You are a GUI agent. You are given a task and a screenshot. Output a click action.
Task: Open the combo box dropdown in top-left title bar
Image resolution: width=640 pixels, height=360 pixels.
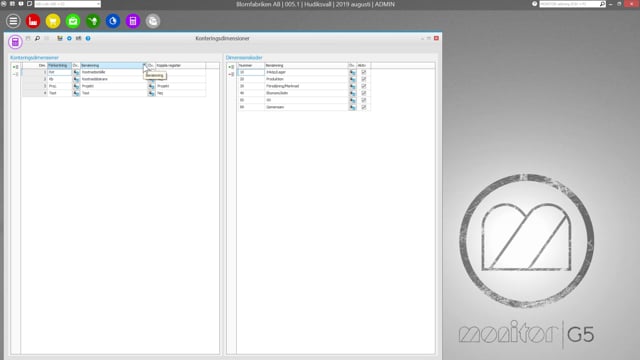[98, 4]
